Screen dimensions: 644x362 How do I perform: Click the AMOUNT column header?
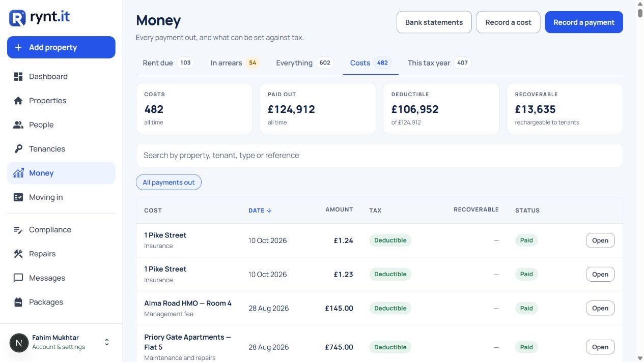pos(339,209)
